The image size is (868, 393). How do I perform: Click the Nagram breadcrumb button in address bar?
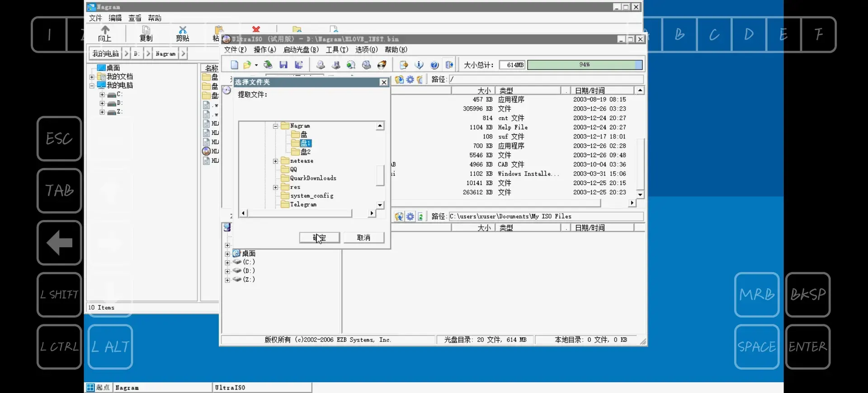point(165,54)
